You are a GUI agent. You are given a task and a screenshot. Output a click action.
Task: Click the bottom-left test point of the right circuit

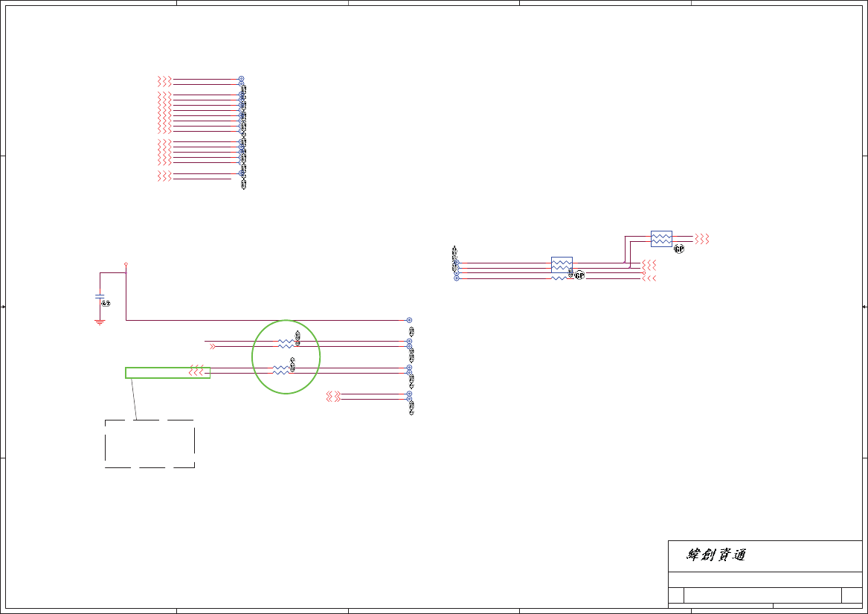457,278
